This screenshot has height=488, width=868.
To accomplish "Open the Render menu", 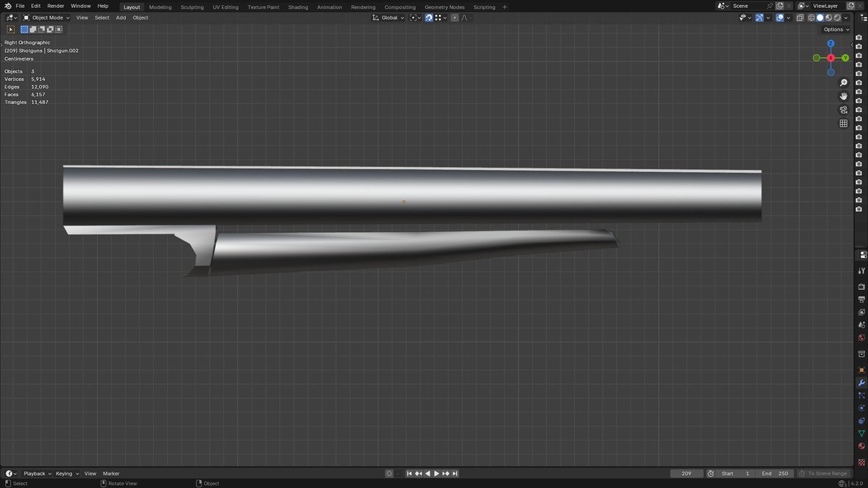I will click(x=56, y=6).
